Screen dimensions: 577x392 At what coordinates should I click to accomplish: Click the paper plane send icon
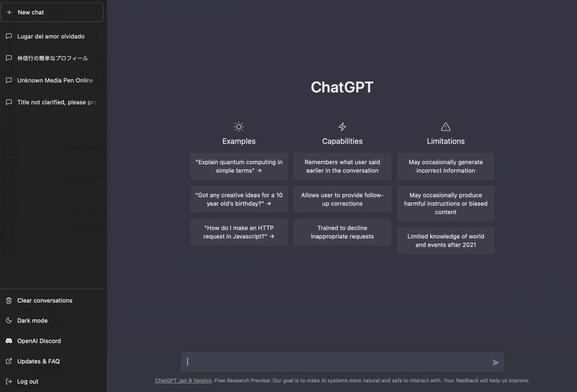[x=495, y=362]
